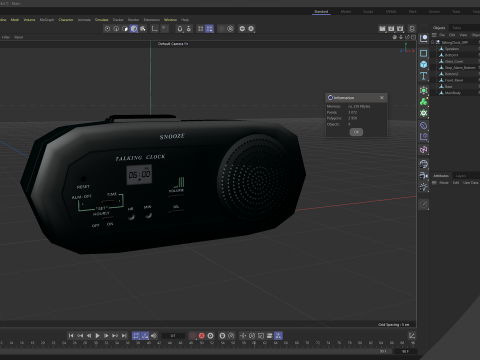Open the Volume menu
Screen dimensions: 480x360
29,20
